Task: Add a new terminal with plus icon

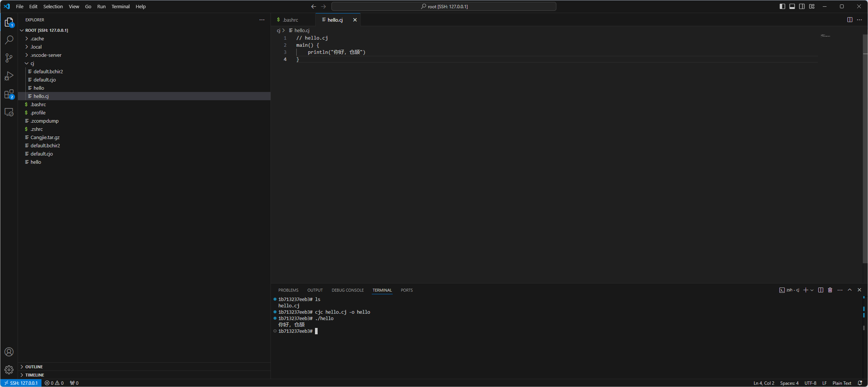Action: point(806,290)
